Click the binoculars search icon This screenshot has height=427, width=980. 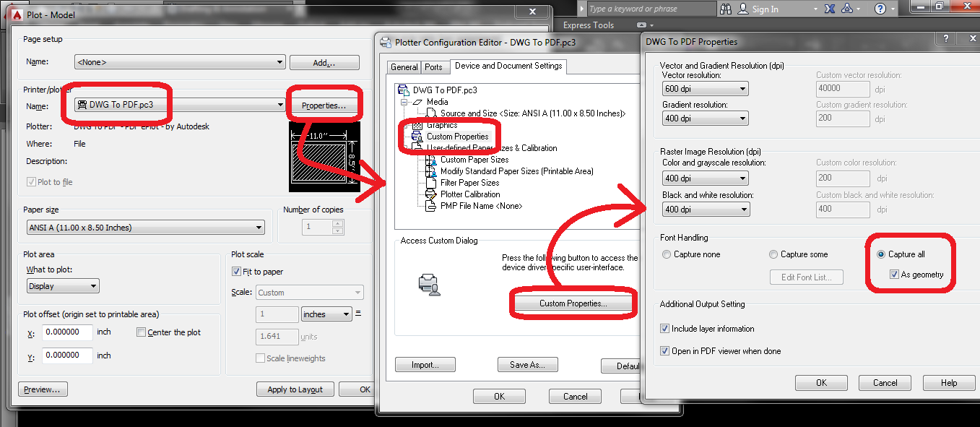pos(727,9)
